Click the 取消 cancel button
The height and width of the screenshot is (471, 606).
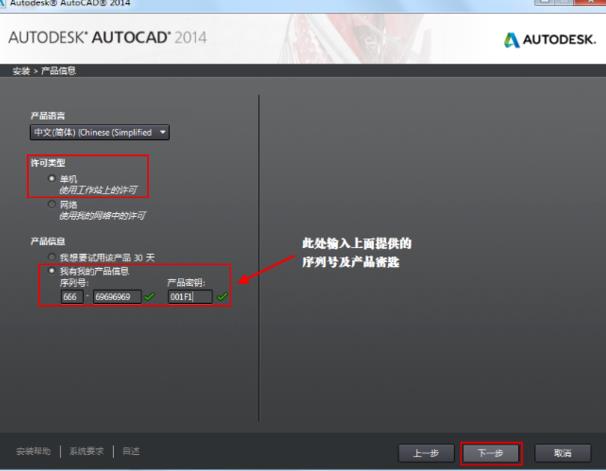564,453
